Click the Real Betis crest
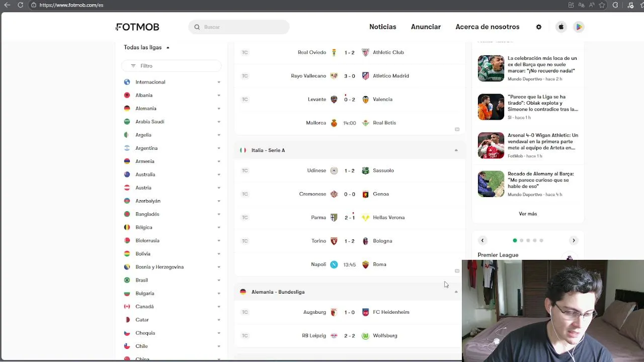644x362 pixels. (365, 123)
